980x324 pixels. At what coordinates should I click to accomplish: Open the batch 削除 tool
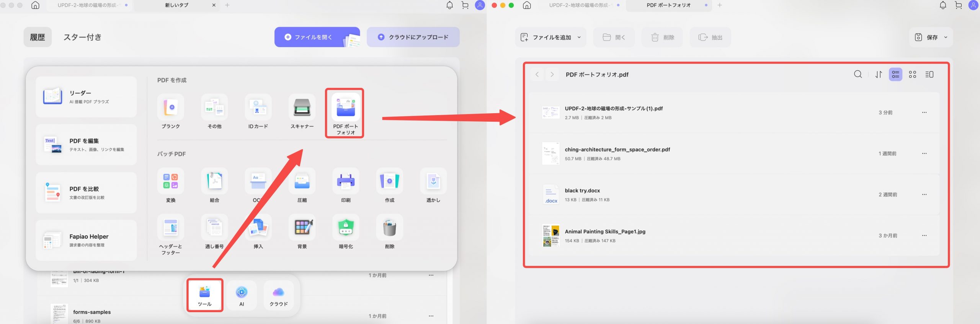390,227
